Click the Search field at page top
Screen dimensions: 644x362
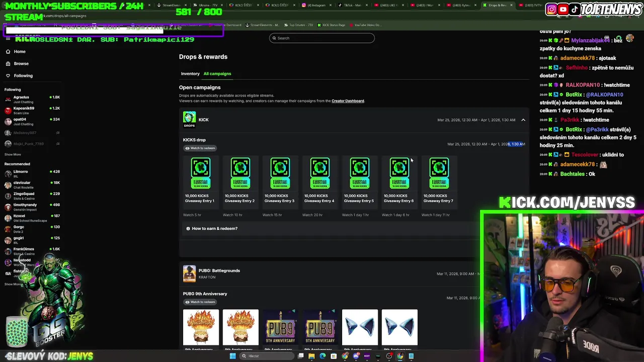point(322,38)
